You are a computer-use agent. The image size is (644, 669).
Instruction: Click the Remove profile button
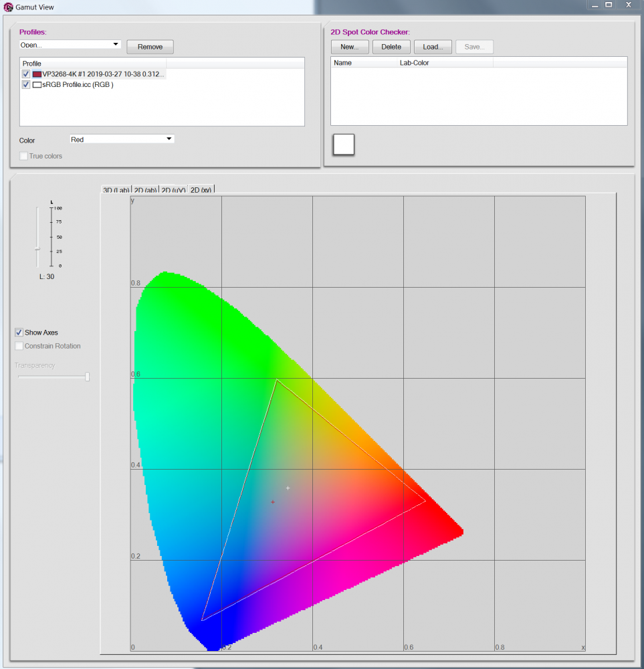pos(150,47)
